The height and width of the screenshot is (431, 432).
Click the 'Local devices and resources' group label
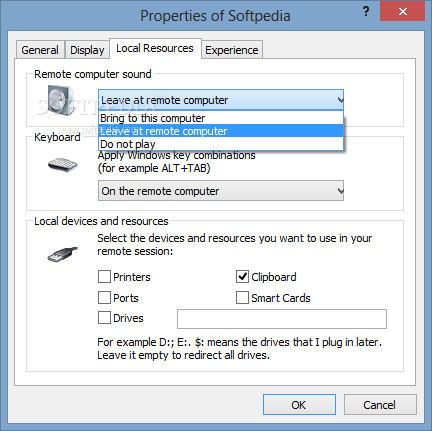(x=101, y=221)
